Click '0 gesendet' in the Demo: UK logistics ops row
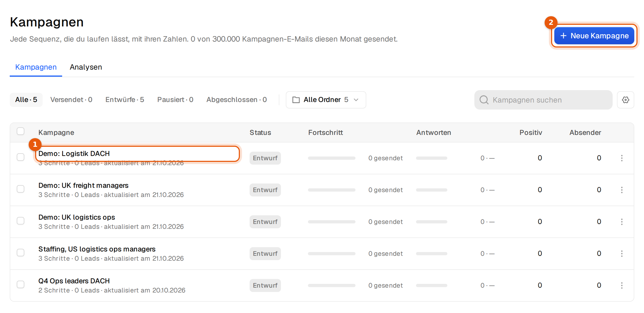The height and width of the screenshot is (313, 644). (385, 222)
